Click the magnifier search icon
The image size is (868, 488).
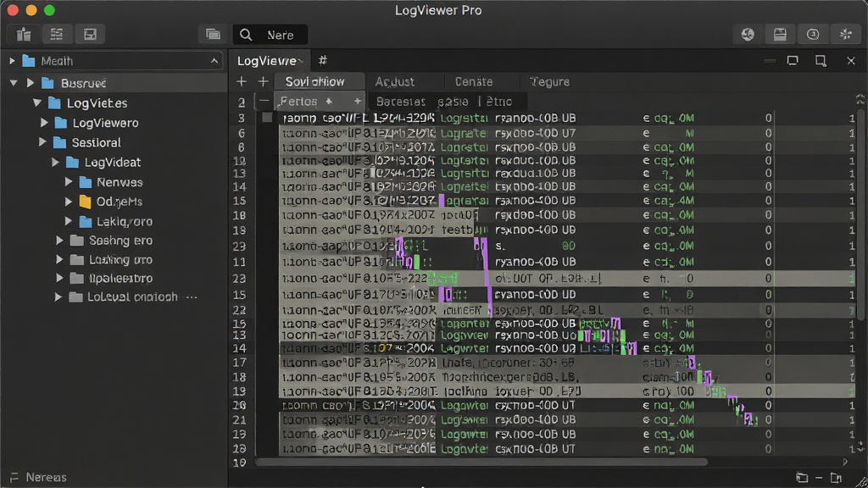tap(246, 35)
